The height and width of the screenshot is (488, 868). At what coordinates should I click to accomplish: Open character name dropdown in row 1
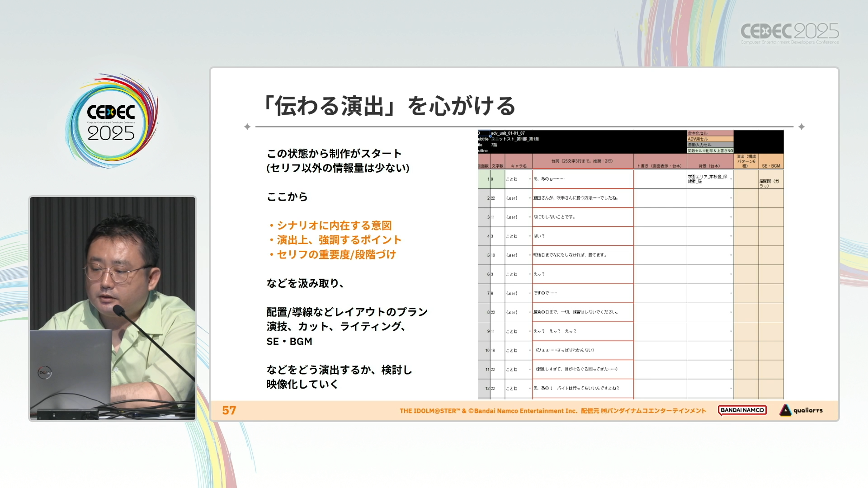(530, 179)
